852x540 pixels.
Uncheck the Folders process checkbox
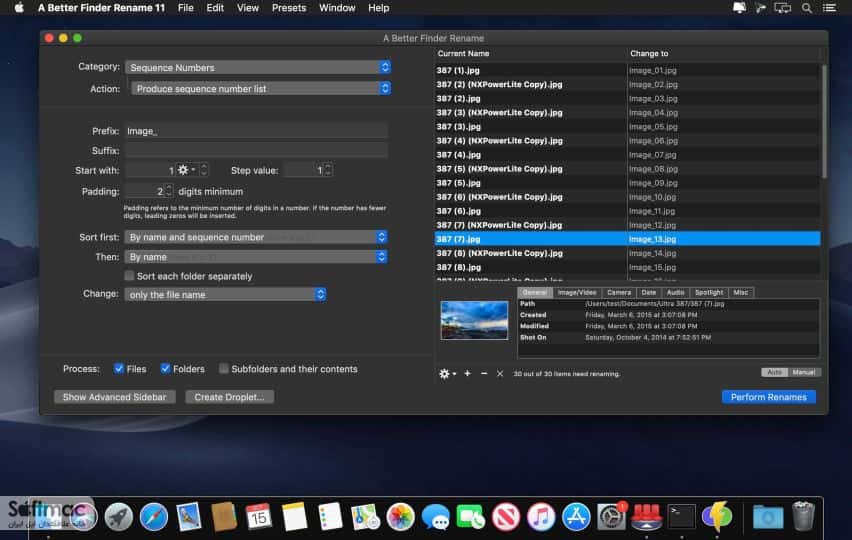click(x=165, y=368)
